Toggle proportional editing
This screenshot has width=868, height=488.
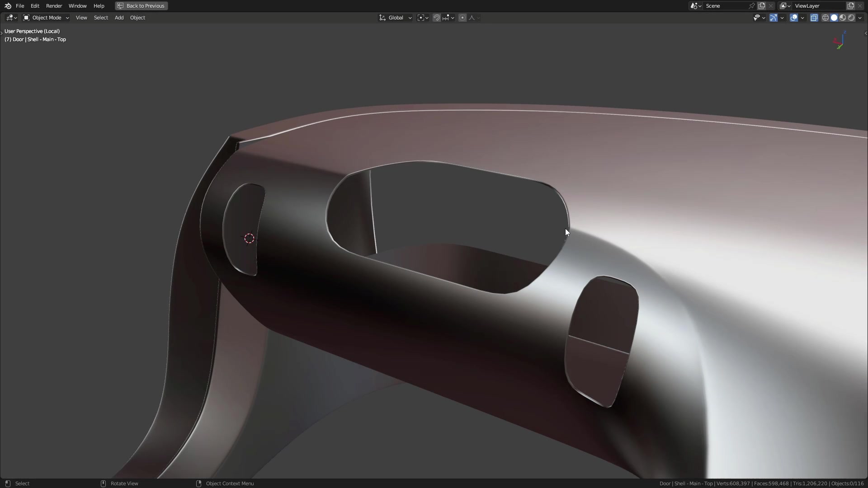point(462,18)
